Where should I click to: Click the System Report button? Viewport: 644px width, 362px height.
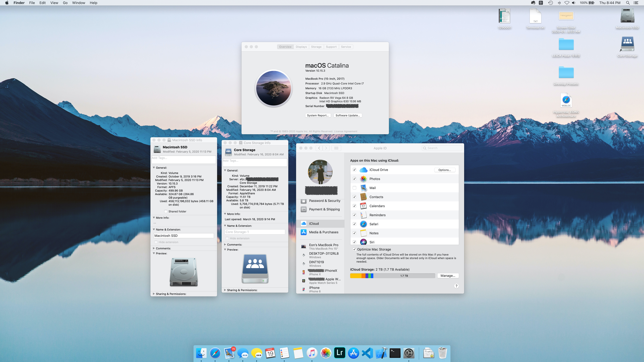[x=318, y=115]
